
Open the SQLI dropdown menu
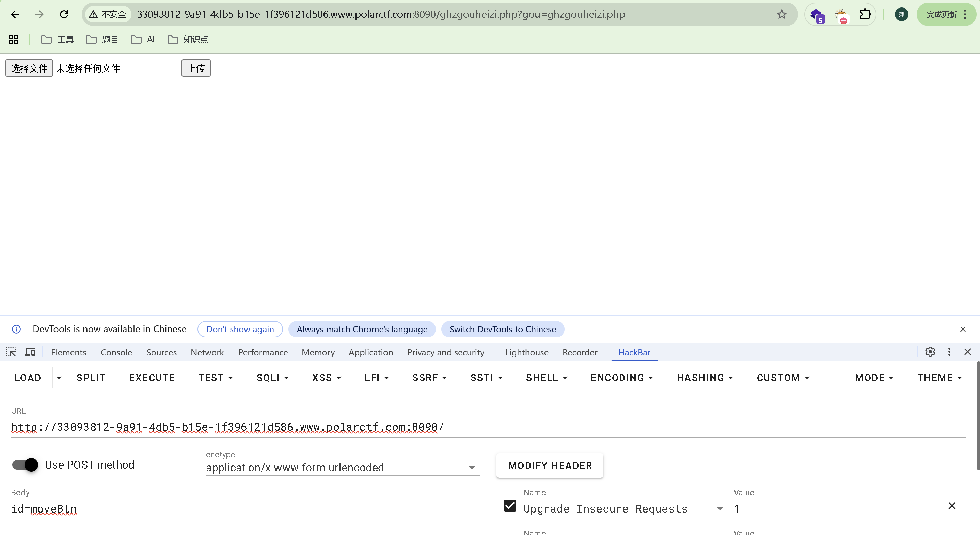click(x=272, y=378)
